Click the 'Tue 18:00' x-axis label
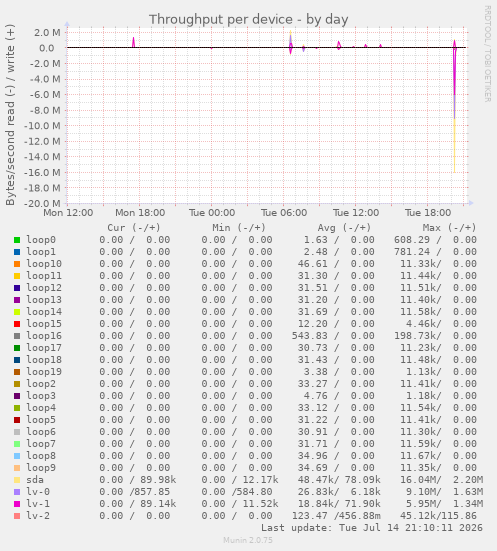The height and width of the screenshot is (551, 497). 428,213
